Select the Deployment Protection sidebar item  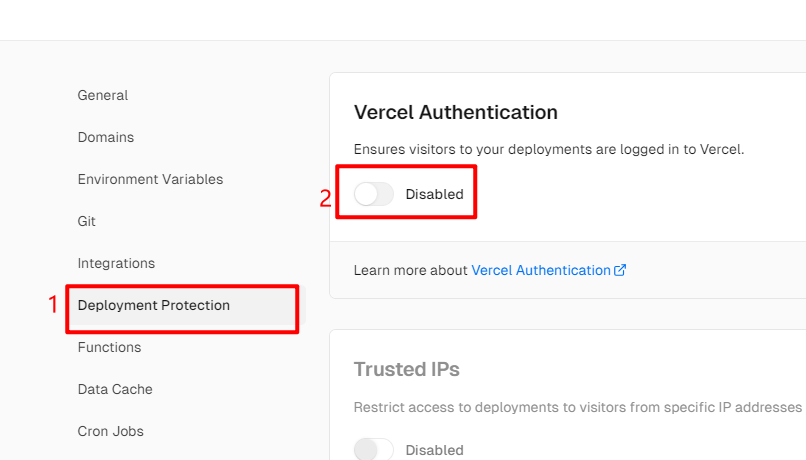coord(154,306)
